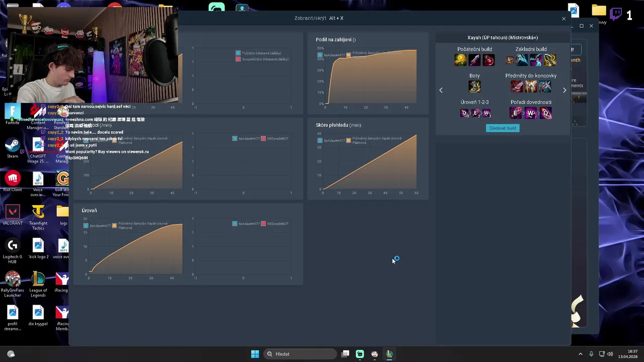
Task: Open die kryypel image file
Action: pyautogui.click(x=38, y=316)
